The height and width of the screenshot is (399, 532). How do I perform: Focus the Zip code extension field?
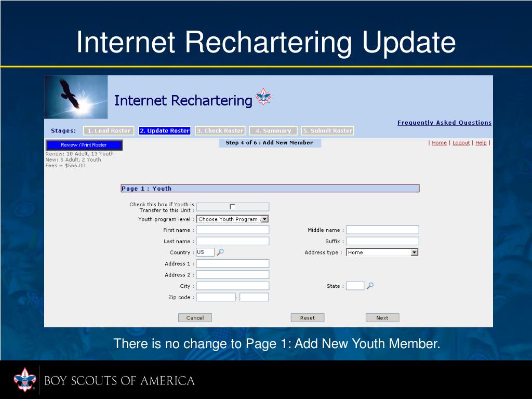(x=254, y=297)
